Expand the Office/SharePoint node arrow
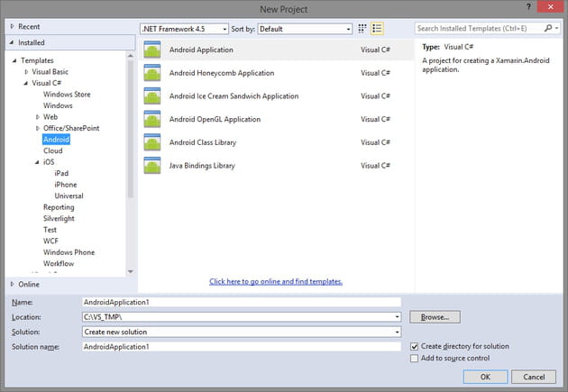The image size is (568, 392). point(37,128)
